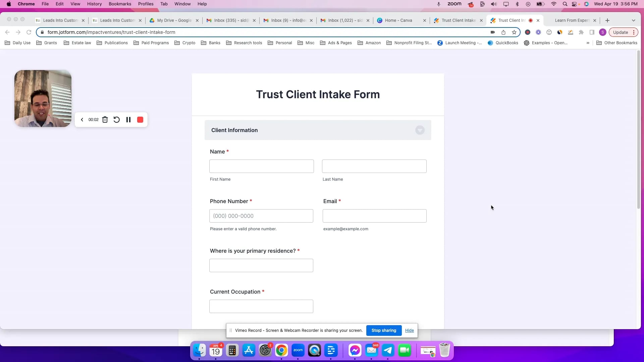
Task: Delete recording using the trash icon
Action: pos(105,120)
